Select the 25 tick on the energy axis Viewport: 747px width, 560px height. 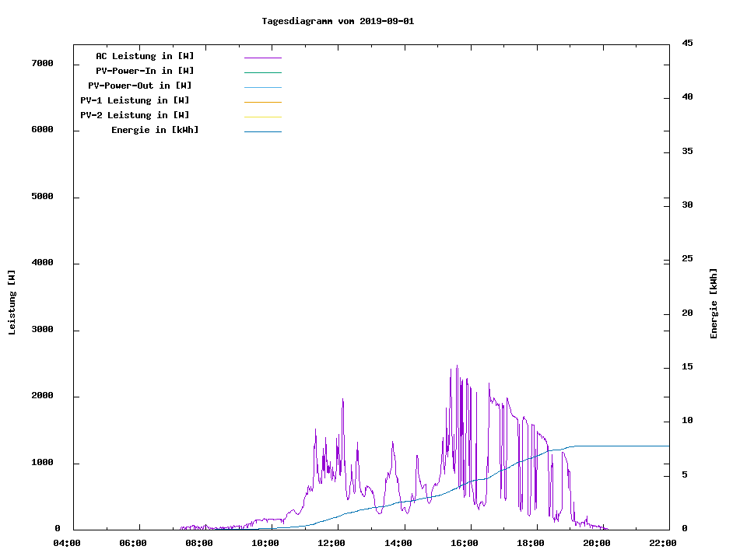[x=687, y=258]
